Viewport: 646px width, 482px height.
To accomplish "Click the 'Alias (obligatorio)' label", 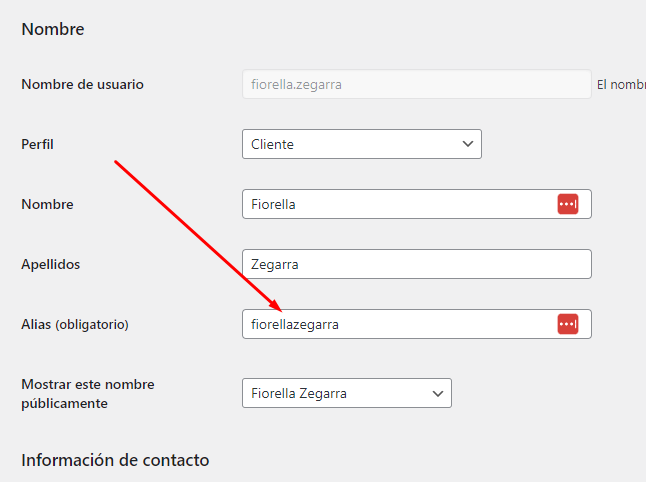I will pyautogui.click(x=75, y=324).
